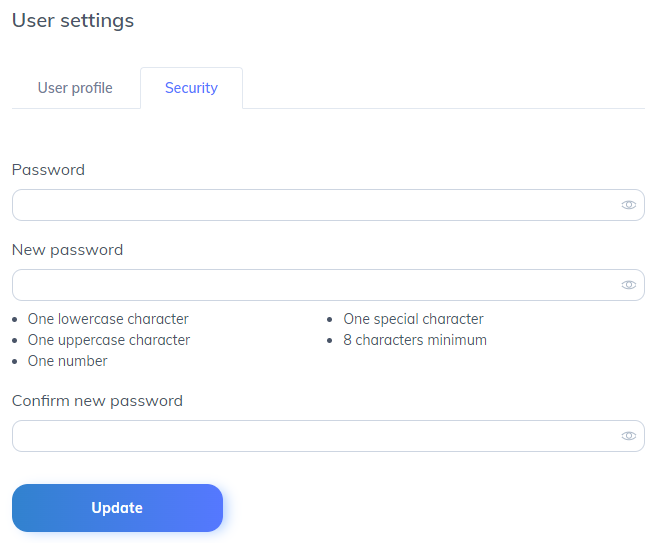
Task: Click the "New password" field label
Action: 67,250
